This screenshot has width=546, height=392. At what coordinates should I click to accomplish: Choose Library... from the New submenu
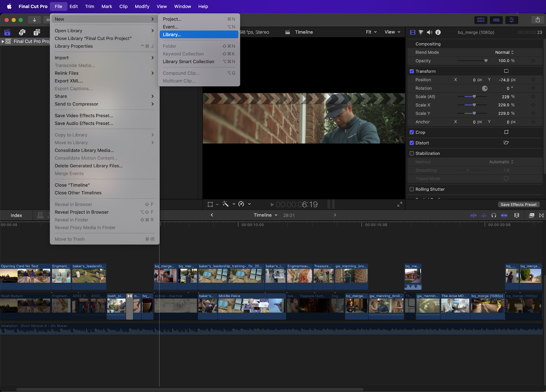pyautogui.click(x=199, y=34)
